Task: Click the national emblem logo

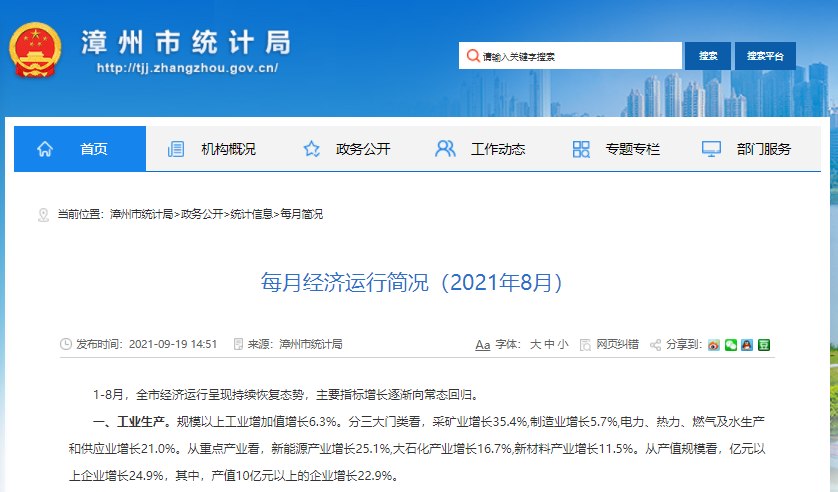Action: [x=35, y=50]
